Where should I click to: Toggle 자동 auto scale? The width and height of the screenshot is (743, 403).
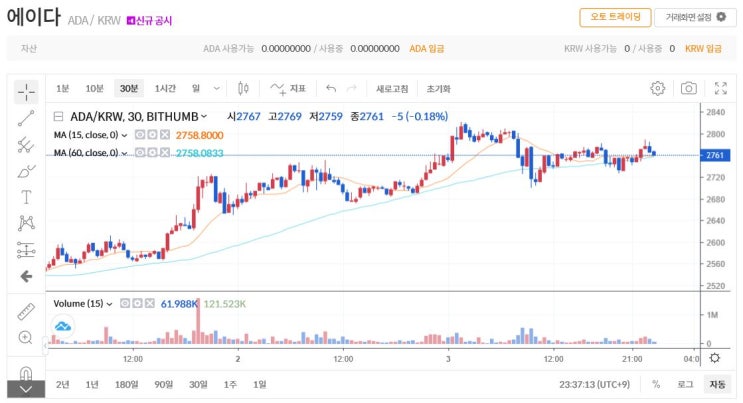point(717,384)
